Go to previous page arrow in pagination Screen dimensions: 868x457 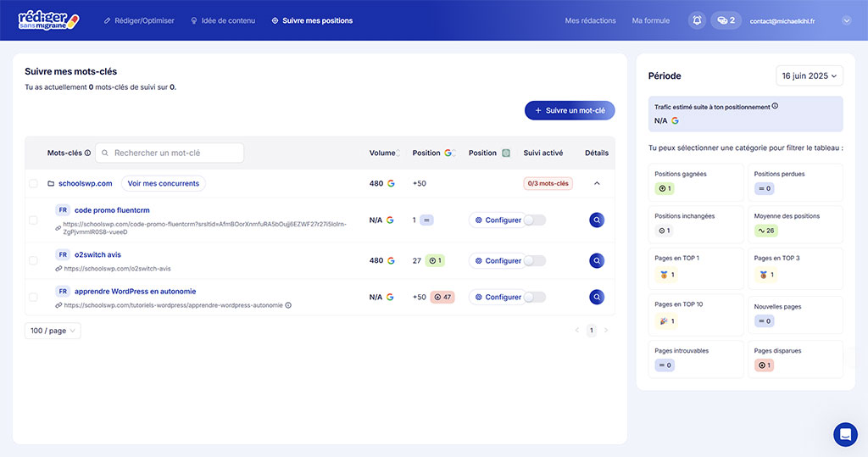(x=576, y=330)
